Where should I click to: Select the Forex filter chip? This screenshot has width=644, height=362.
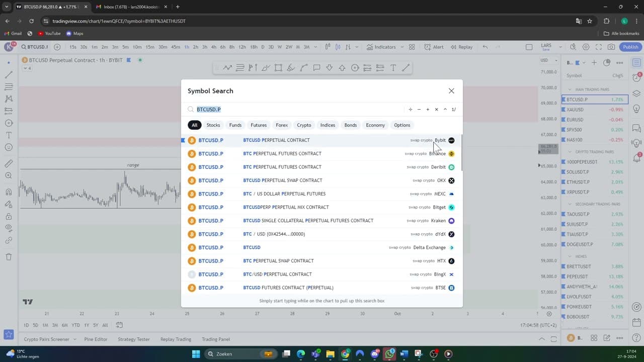click(282, 125)
